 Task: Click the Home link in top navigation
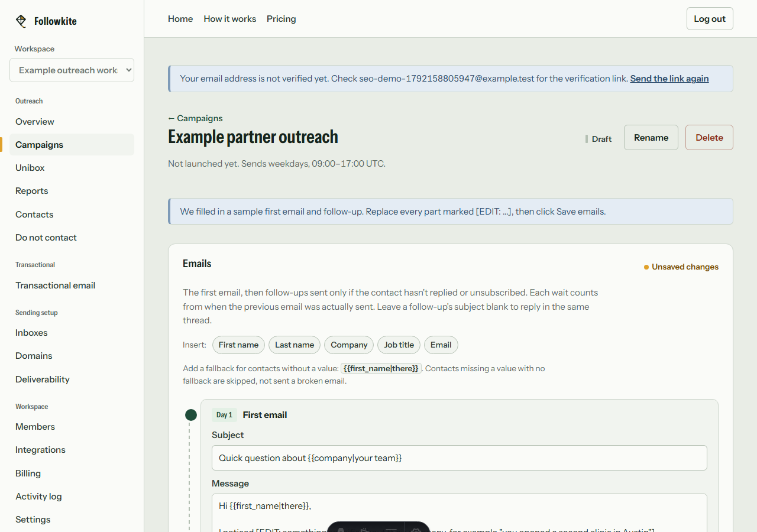(x=180, y=19)
